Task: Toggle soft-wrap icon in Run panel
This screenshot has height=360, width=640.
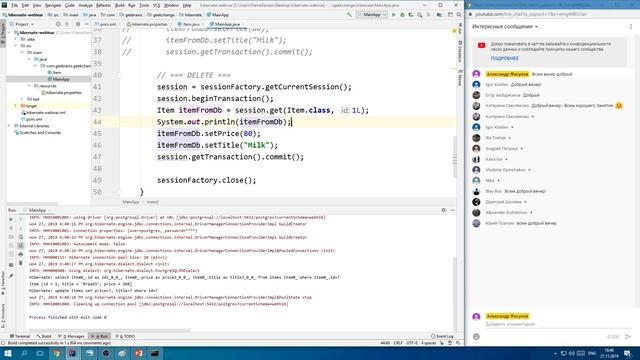Action: (20, 237)
